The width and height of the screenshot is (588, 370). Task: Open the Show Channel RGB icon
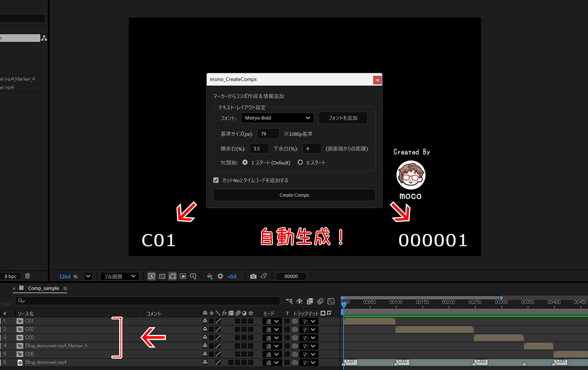(x=210, y=276)
